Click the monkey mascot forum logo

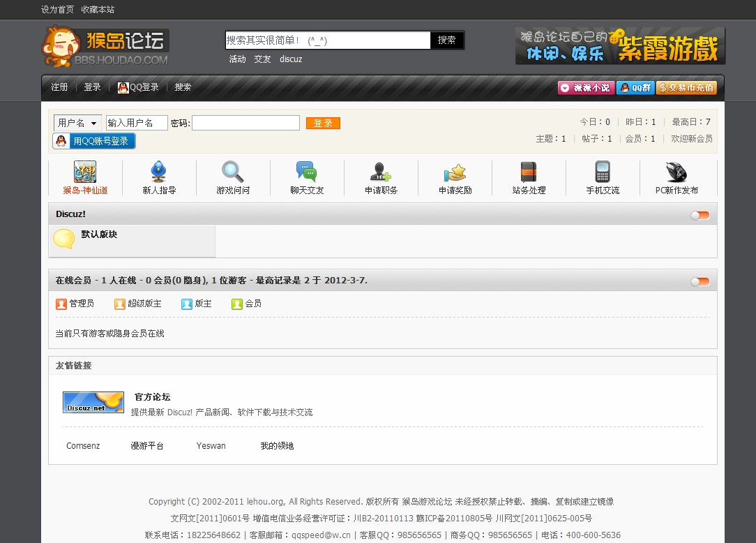(x=105, y=46)
